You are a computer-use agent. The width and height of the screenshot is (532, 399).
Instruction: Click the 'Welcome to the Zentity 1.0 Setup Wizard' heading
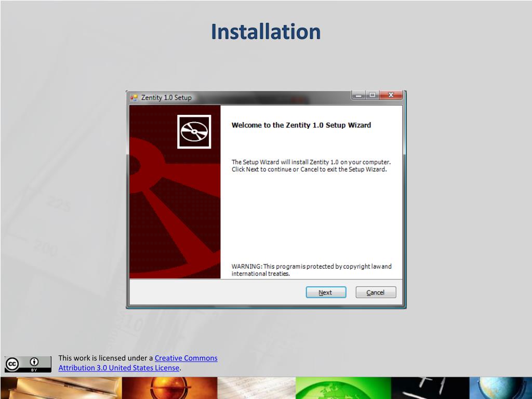point(301,125)
